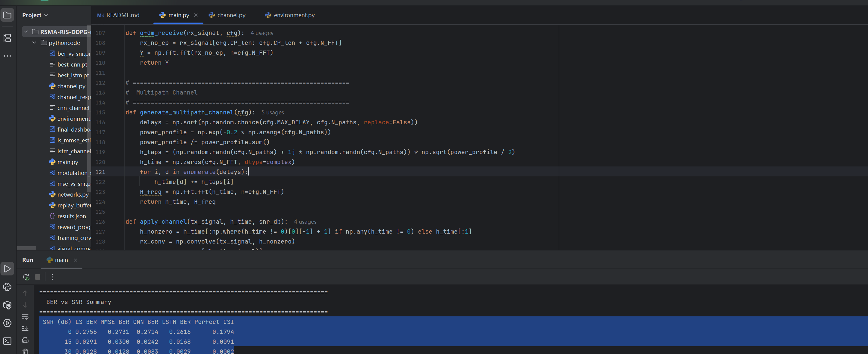This screenshot has width=868, height=354.
Task: Close the main run tab
Action: [x=76, y=260]
